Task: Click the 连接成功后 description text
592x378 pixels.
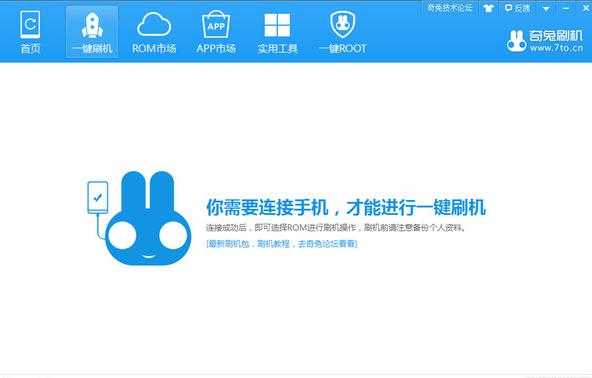Action: pos(336,228)
